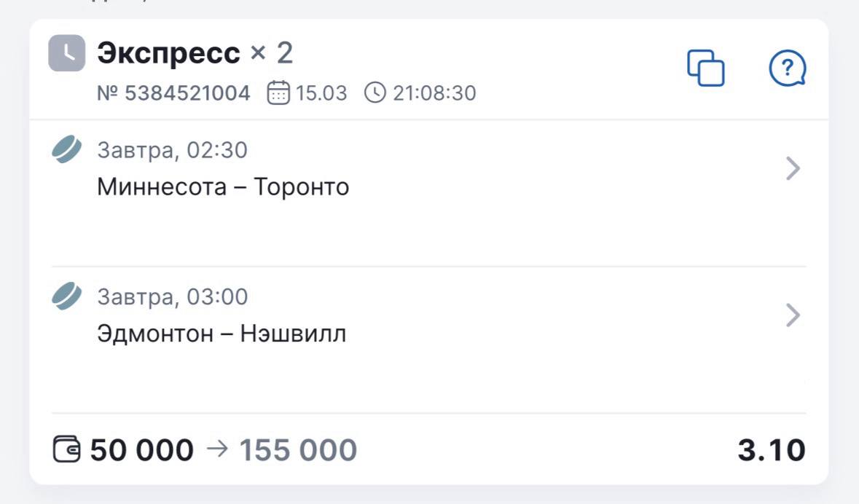This screenshot has width=859, height=504.
Task: Click the total odds value 3.10
Action: (772, 450)
